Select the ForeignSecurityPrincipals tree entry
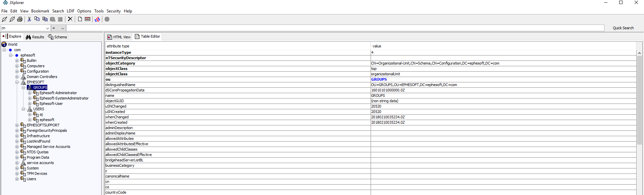This screenshot has width=644, height=195. 47,130
